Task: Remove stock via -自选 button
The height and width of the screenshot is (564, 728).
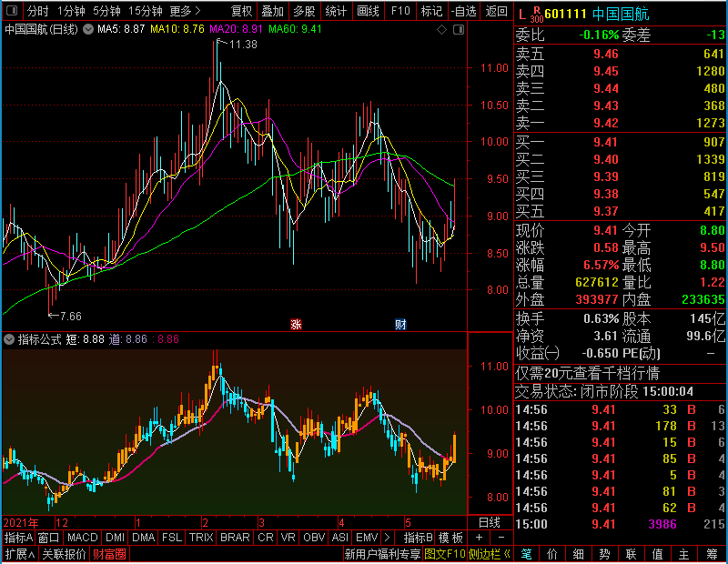Action: (464, 11)
